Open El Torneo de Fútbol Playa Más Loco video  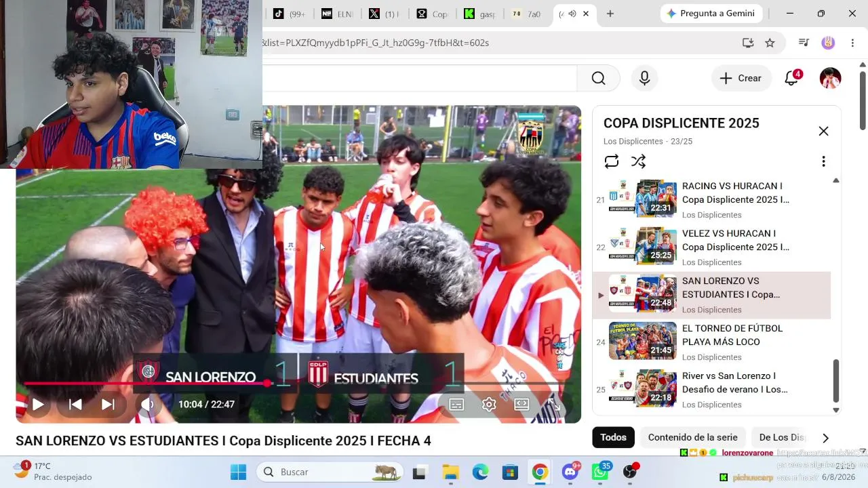711,342
